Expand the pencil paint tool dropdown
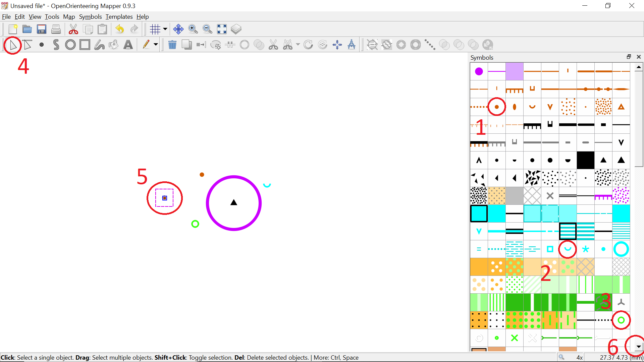The height and width of the screenshot is (362, 644). coord(156,45)
